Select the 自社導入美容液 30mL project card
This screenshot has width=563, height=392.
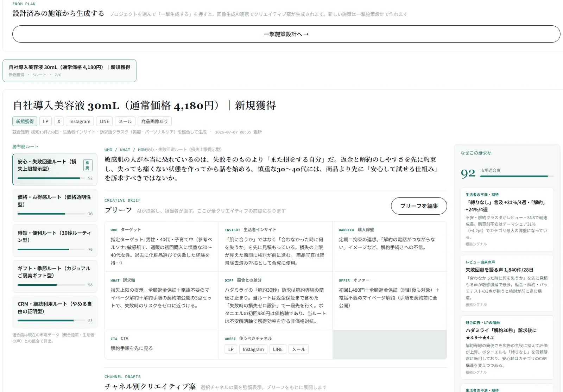[x=69, y=70]
